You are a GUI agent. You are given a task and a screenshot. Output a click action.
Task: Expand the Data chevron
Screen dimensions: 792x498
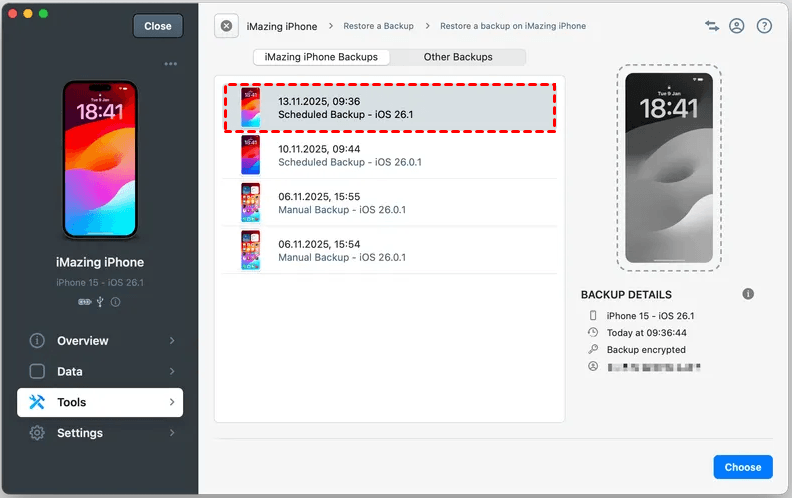(x=172, y=371)
